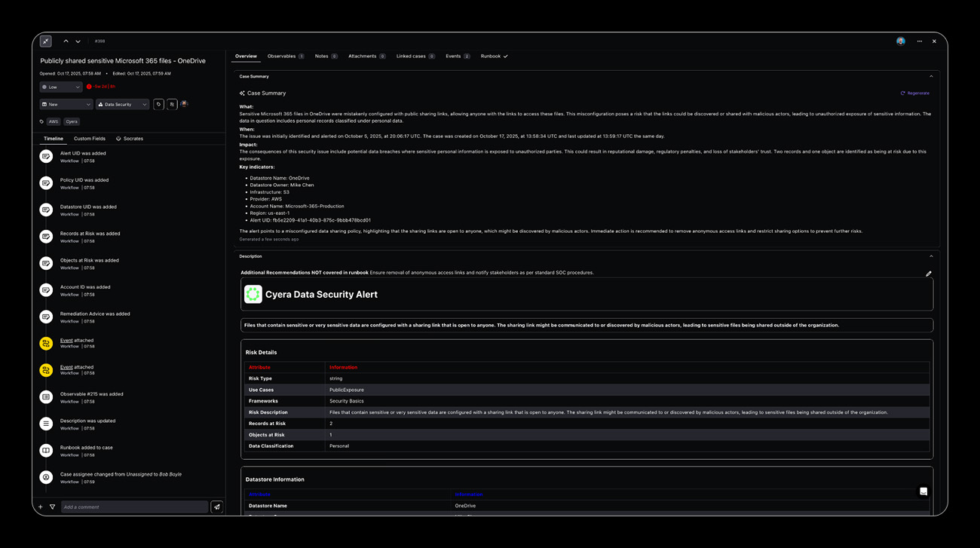
Task: Collapse the Case Summary section
Action: [x=931, y=76]
